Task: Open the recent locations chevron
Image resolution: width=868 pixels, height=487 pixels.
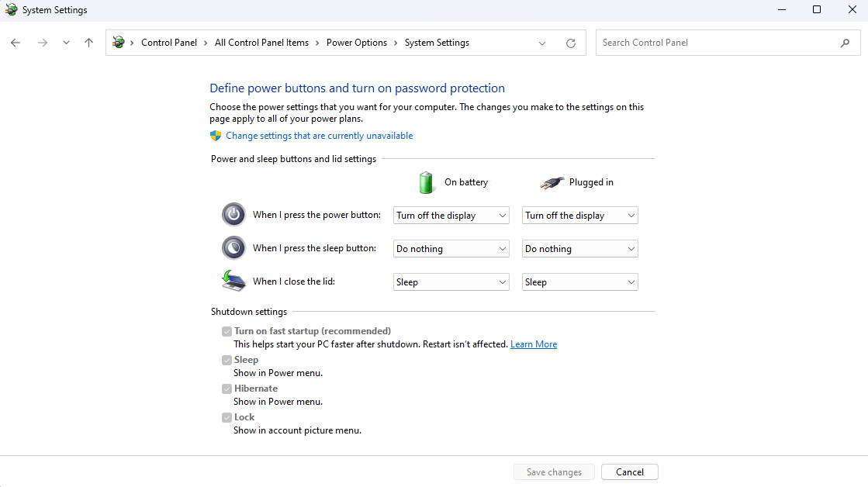Action: 67,43
